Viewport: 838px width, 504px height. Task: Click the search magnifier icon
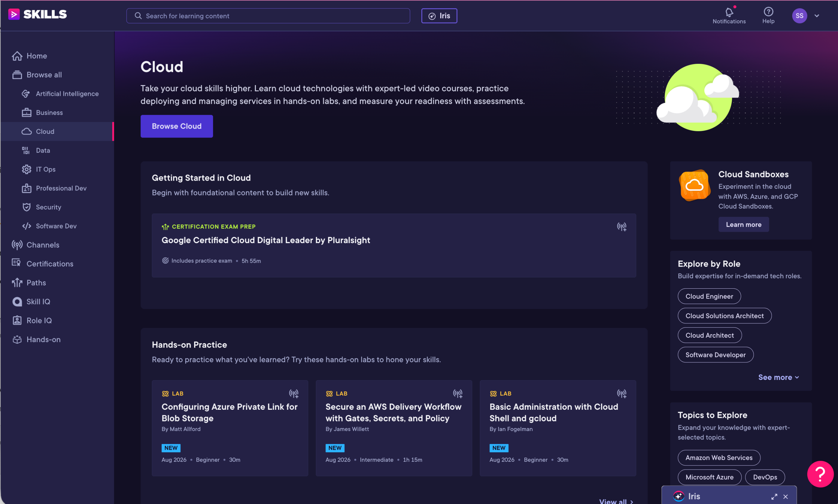(x=138, y=16)
